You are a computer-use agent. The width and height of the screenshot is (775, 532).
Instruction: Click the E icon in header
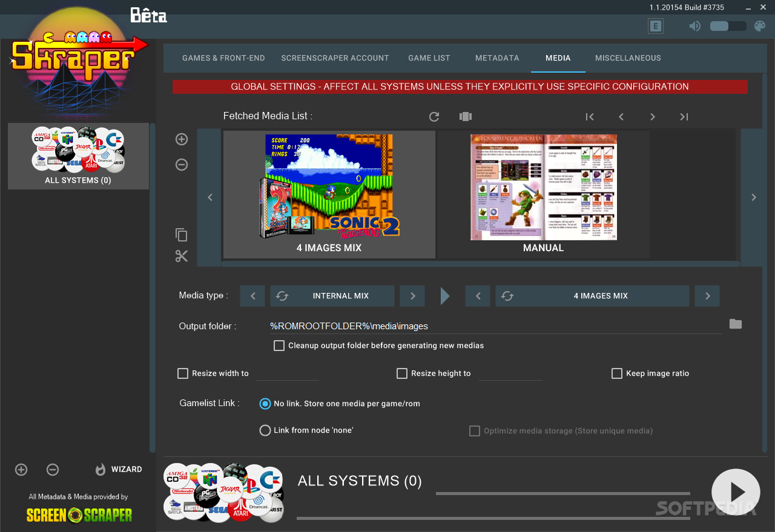click(x=655, y=26)
